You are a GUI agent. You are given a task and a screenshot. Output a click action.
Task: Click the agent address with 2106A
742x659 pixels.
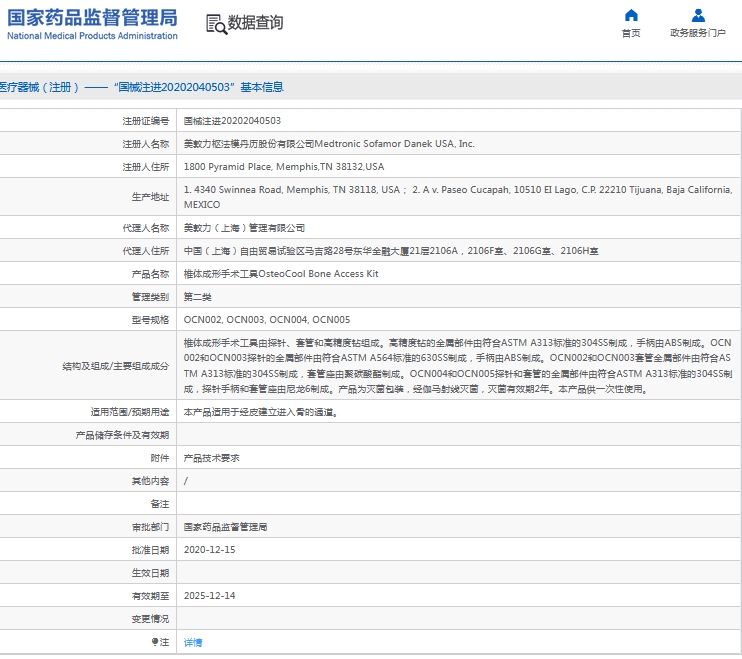(x=391, y=251)
